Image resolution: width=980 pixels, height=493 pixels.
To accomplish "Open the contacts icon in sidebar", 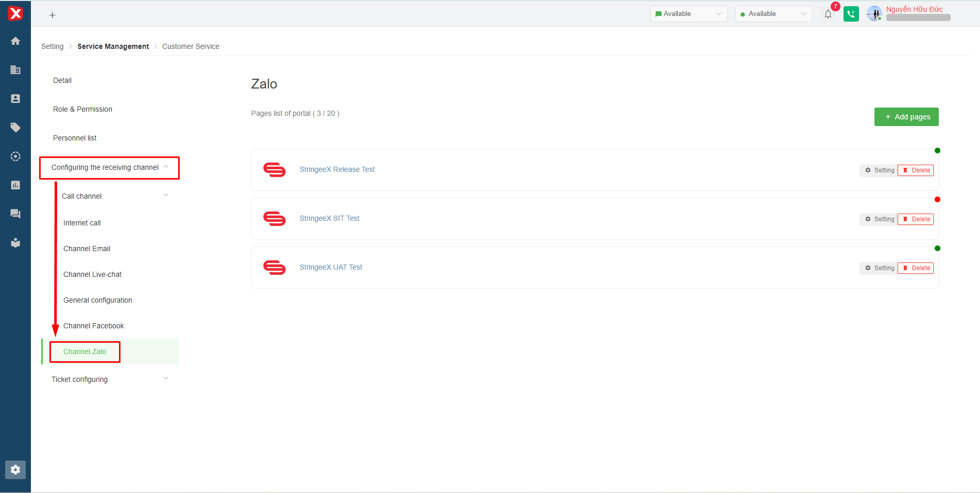I will coord(15,99).
